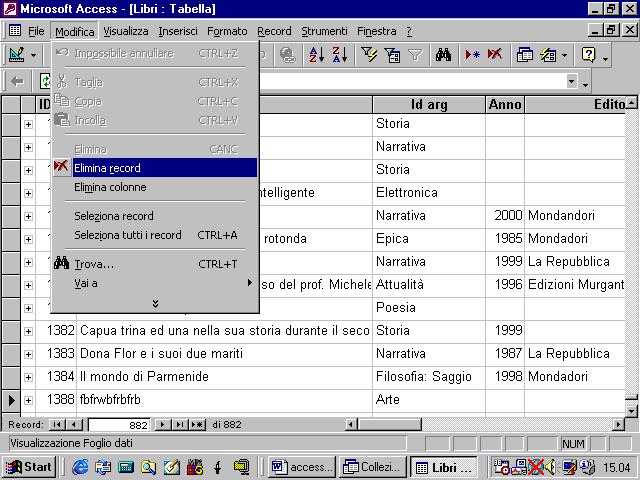Image resolution: width=640 pixels, height=480 pixels.
Task: Toggle the apply filter funnel icon
Action: tap(415, 55)
